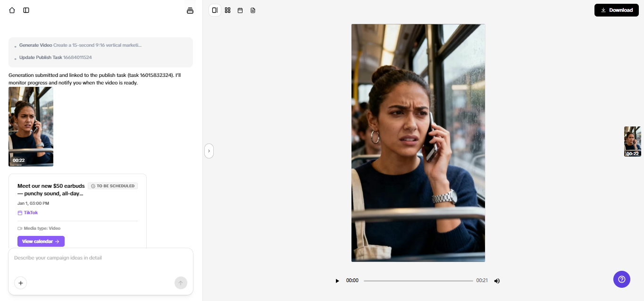Click the TO BE SCHEDULED status label
The image size is (644, 301).
[x=112, y=185]
